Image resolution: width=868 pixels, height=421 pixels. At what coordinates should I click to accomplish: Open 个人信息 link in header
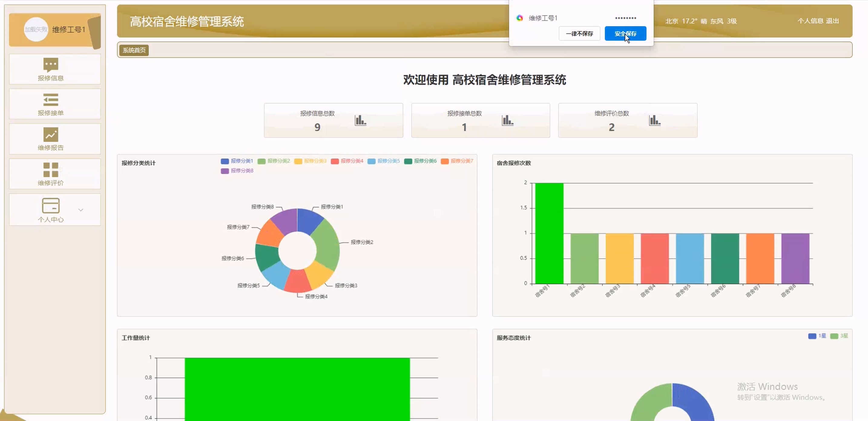pyautogui.click(x=810, y=21)
